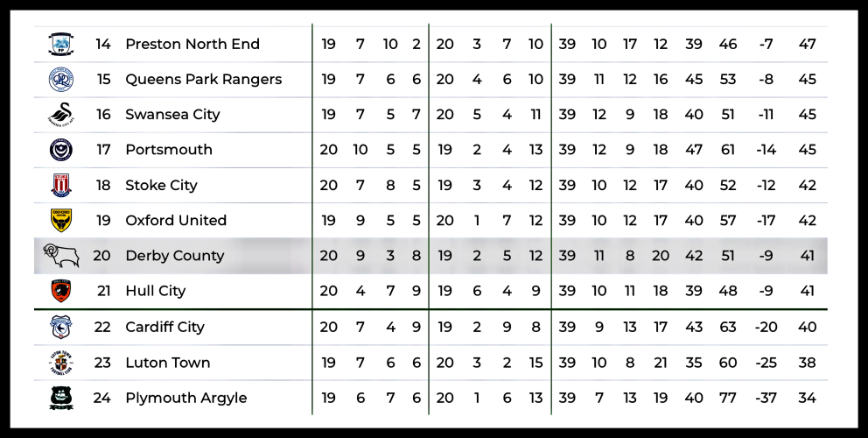Select the Luton Town club crest
The width and height of the screenshot is (868, 438).
pos(60,363)
